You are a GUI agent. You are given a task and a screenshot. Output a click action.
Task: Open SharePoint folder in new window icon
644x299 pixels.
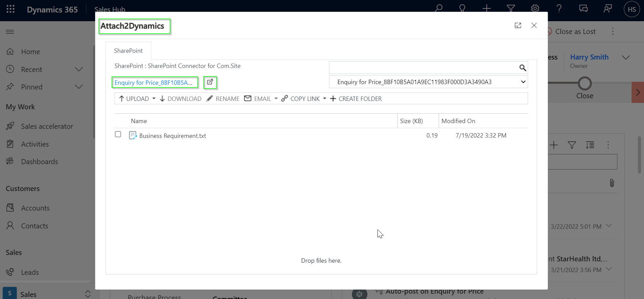(x=210, y=82)
